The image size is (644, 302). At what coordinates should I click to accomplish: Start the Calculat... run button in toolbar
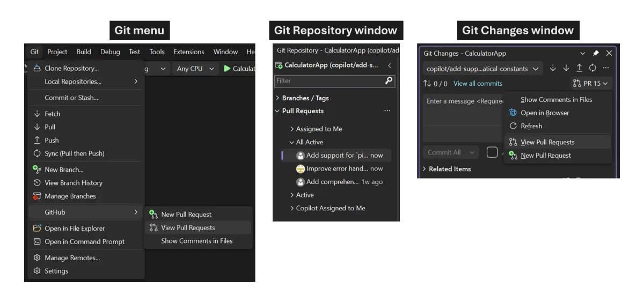pyautogui.click(x=239, y=69)
